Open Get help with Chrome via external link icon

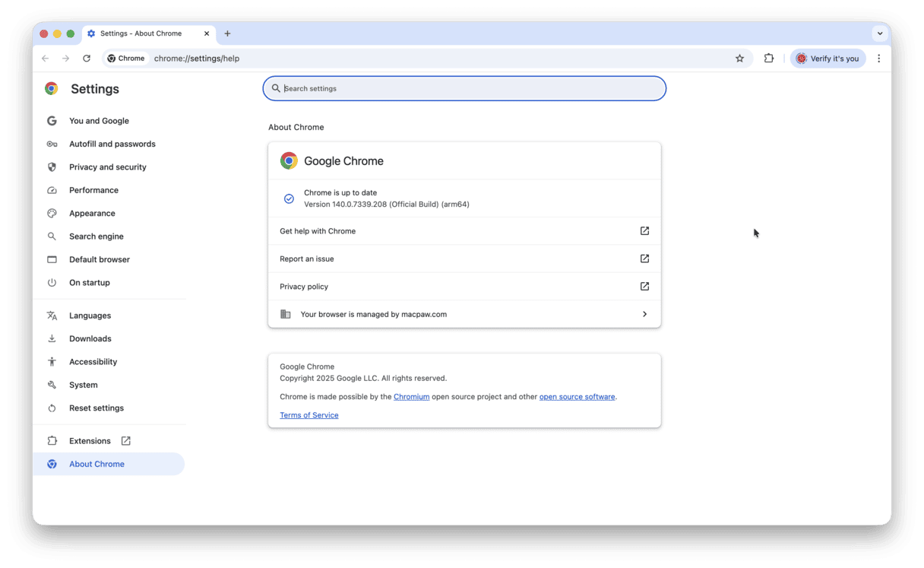tap(644, 230)
